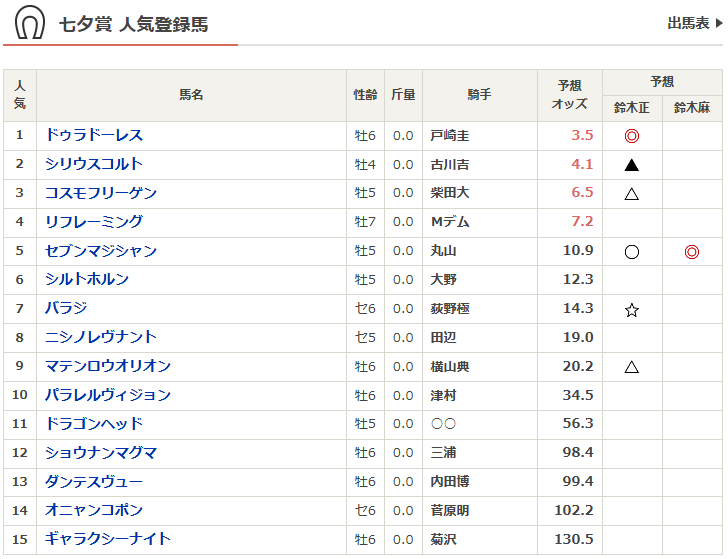The height and width of the screenshot is (559, 728).
Task: Click the horseshoe icon beside 七夕賞 title
Action: (30, 22)
